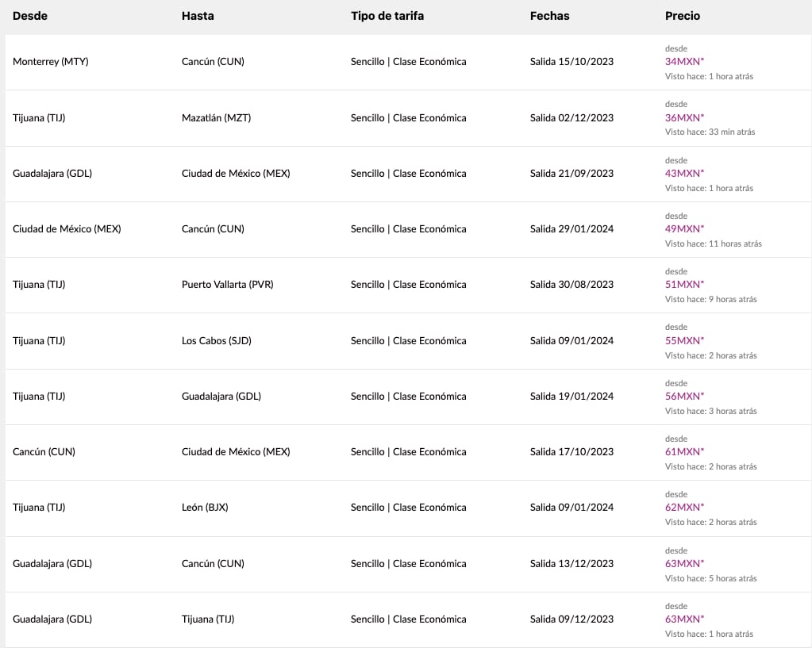Click the Tipo de tarifa column header

387,16
